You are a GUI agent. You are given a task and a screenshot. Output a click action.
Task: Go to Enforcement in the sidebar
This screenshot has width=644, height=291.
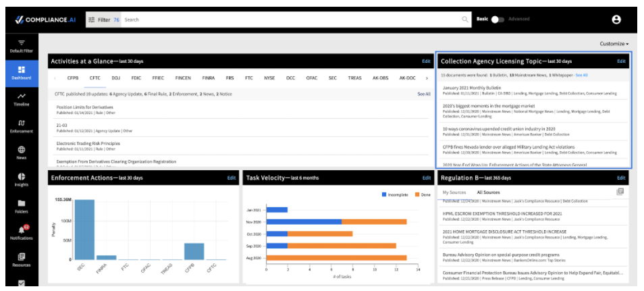click(x=22, y=126)
